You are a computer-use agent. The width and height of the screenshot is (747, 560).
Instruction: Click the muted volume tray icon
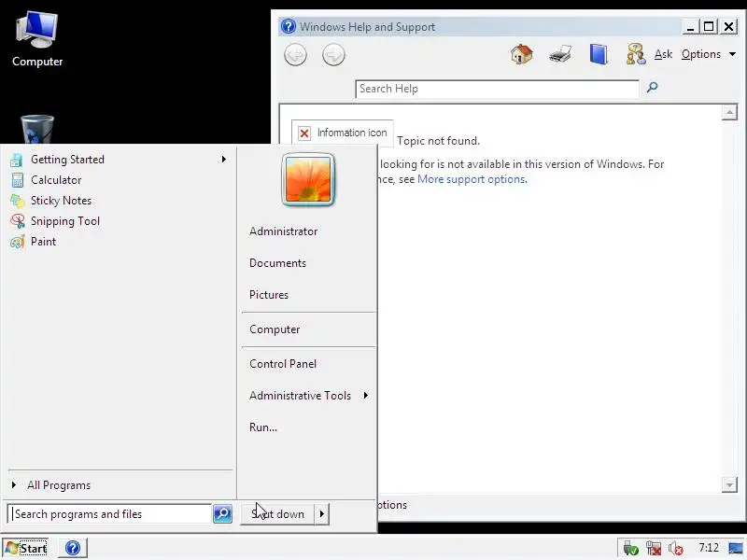pyautogui.click(x=675, y=549)
